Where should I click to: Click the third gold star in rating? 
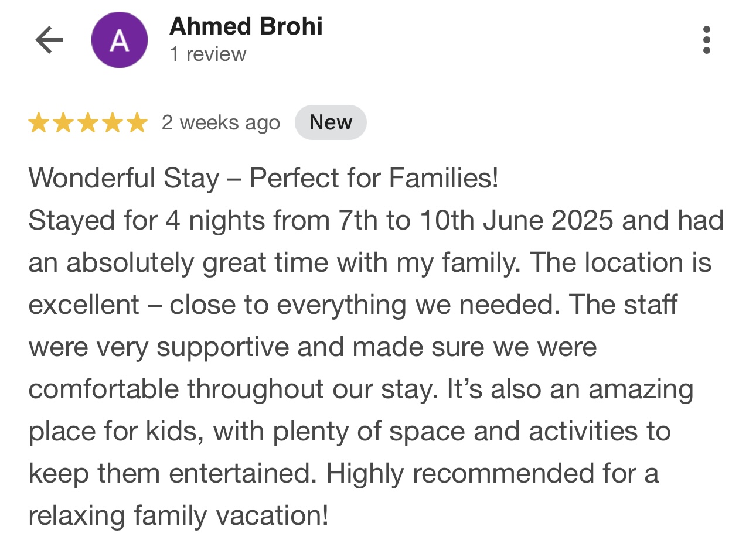pos(88,123)
